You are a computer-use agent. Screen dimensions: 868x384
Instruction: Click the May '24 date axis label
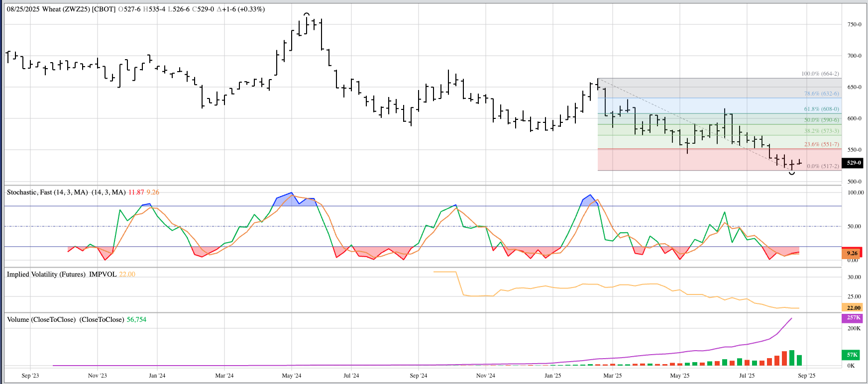pos(292,376)
